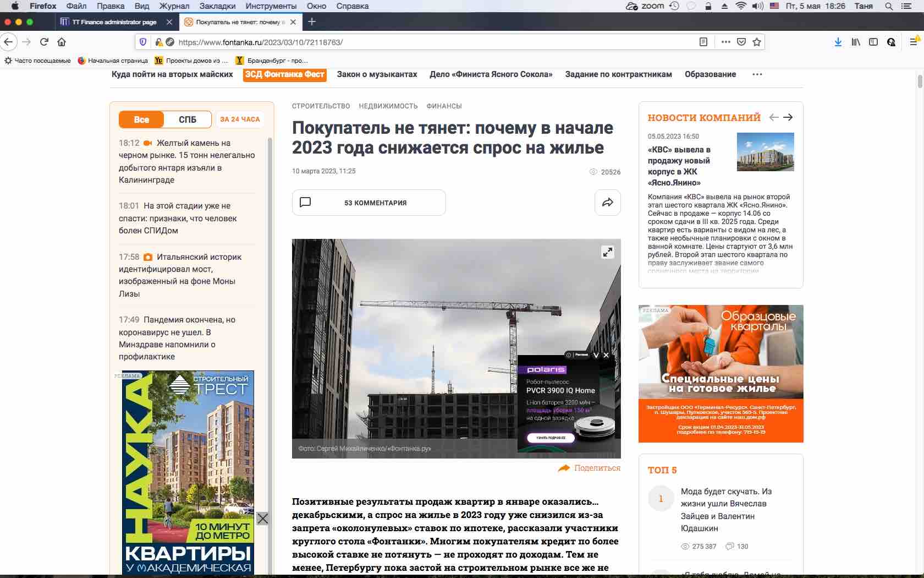The height and width of the screenshot is (578, 924).
Task: Reload the page with the refresh icon
Action: point(45,42)
